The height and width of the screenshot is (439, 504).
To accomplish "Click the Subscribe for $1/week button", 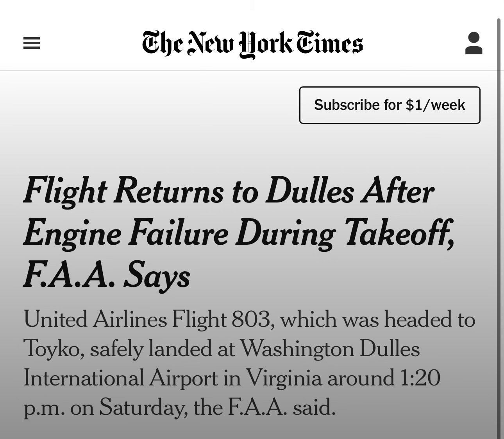I will coord(390,105).
